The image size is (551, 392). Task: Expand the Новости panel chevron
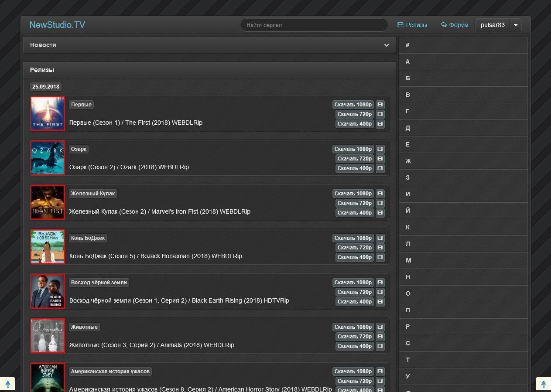tap(387, 45)
